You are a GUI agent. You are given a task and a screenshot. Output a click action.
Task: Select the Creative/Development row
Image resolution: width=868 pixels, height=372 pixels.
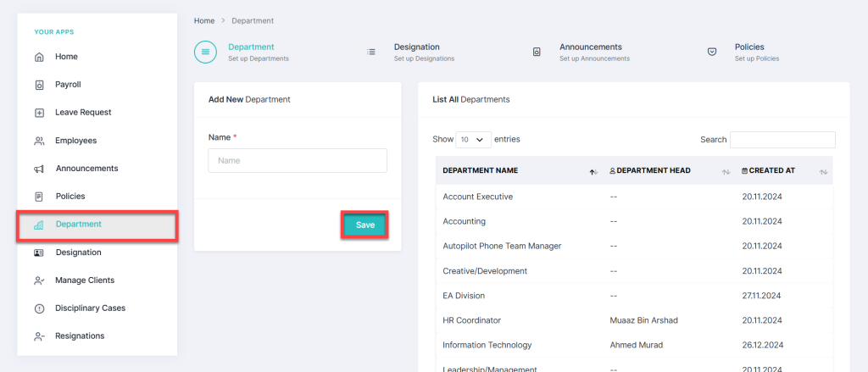tap(634, 270)
